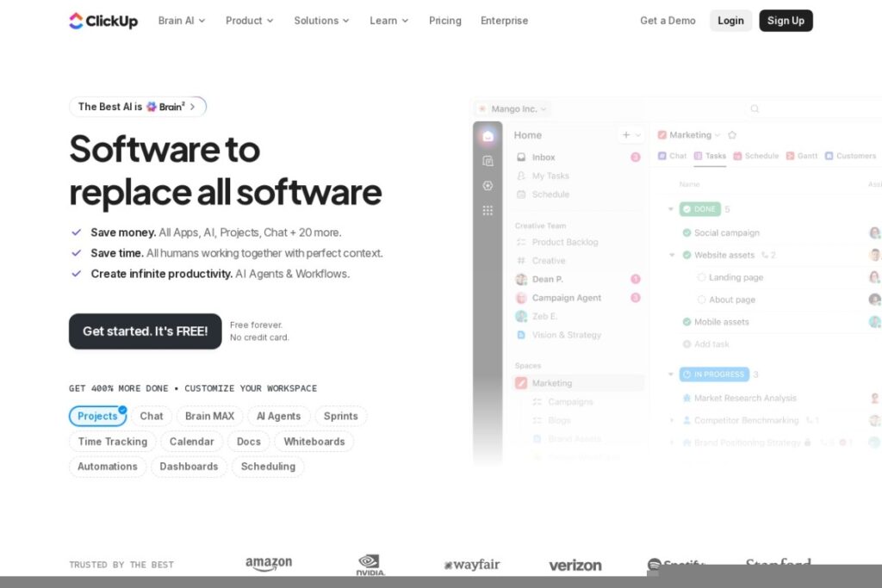Toggle the Calendar chip
Screen dimensions: 882x588
192,442
